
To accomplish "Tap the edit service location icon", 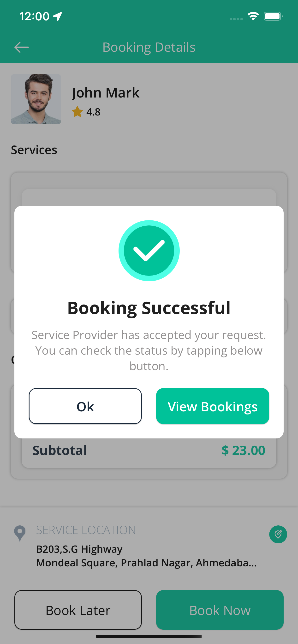I will [x=278, y=534].
